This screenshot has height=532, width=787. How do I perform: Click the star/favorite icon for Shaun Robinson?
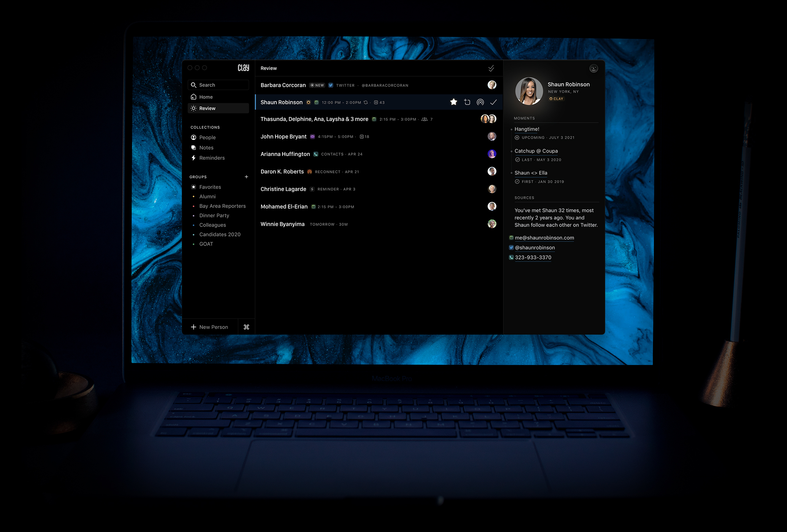pyautogui.click(x=453, y=102)
